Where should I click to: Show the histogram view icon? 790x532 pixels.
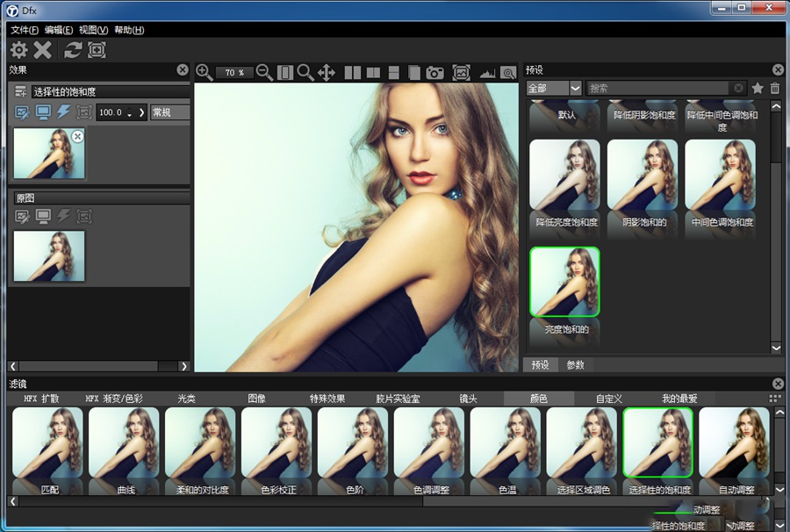[x=487, y=73]
